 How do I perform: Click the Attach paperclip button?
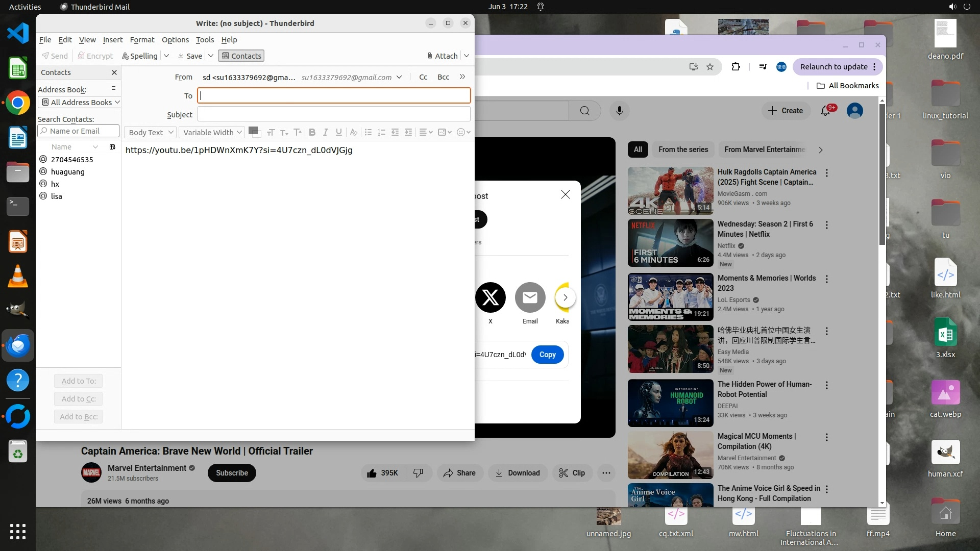(443, 56)
